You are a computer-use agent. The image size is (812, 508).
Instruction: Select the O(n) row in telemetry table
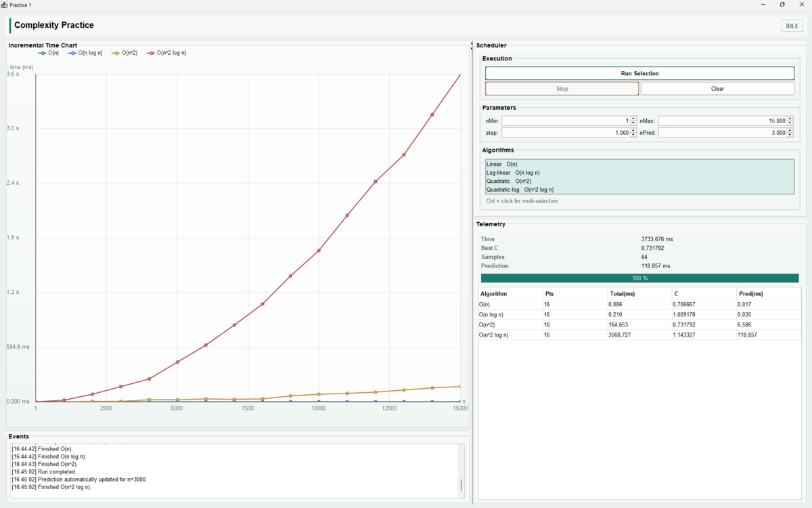[x=639, y=305]
